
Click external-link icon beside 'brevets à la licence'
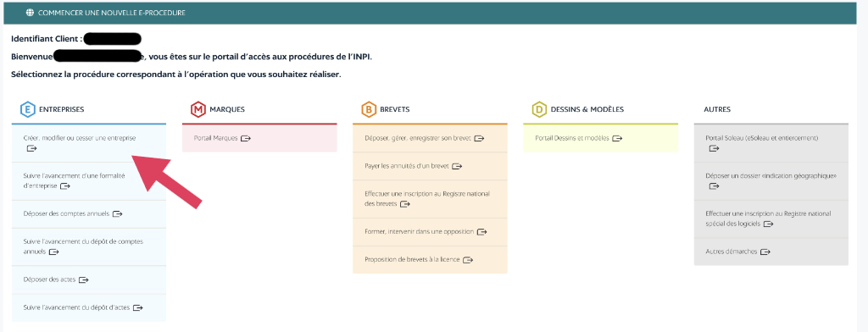[x=468, y=259]
